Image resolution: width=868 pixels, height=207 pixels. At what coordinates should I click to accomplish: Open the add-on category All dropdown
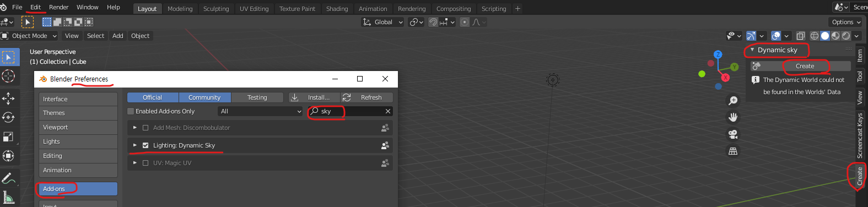[261, 111]
